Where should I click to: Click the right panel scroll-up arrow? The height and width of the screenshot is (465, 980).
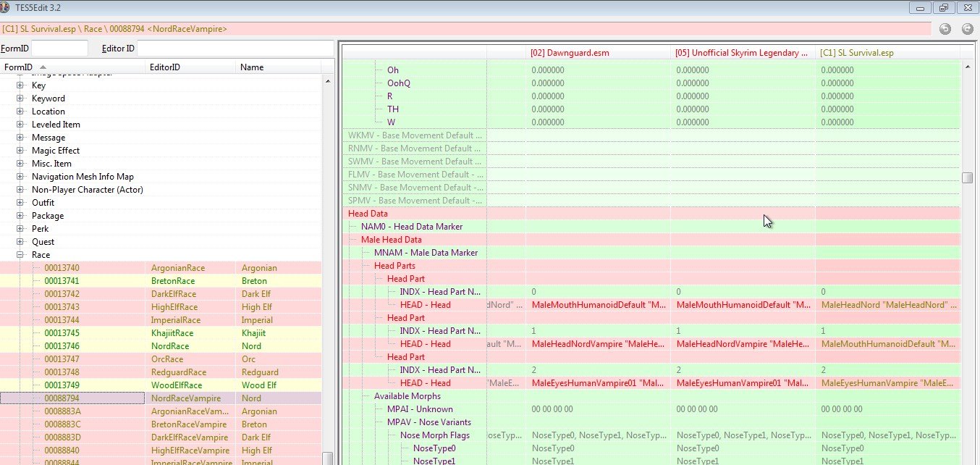coord(968,66)
